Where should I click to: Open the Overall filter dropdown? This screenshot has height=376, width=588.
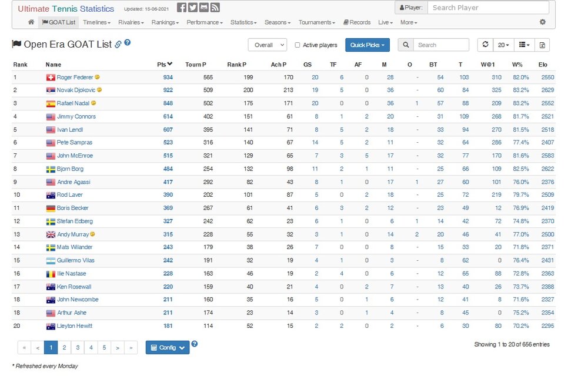click(268, 45)
